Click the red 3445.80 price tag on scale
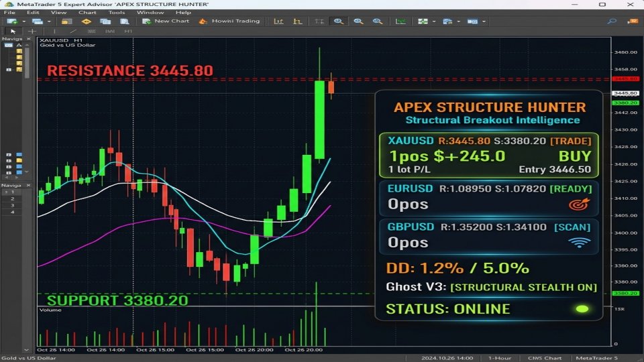The height and width of the screenshot is (362, 644). [x=625, y=78]
